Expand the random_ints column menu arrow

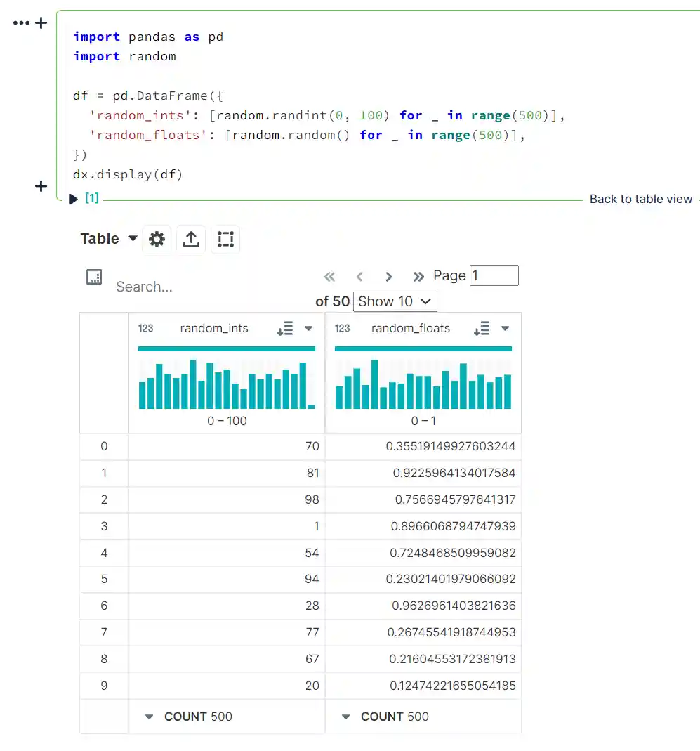pos(308,329)
